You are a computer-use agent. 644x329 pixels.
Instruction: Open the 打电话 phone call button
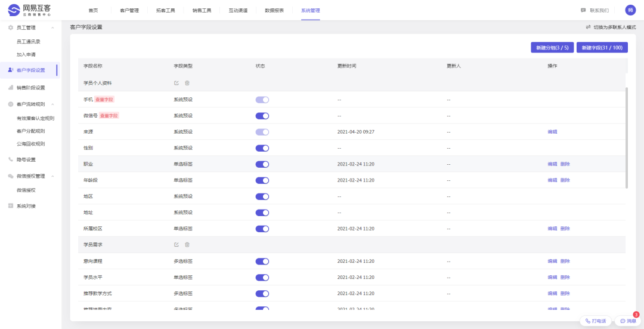pos(596,321)
